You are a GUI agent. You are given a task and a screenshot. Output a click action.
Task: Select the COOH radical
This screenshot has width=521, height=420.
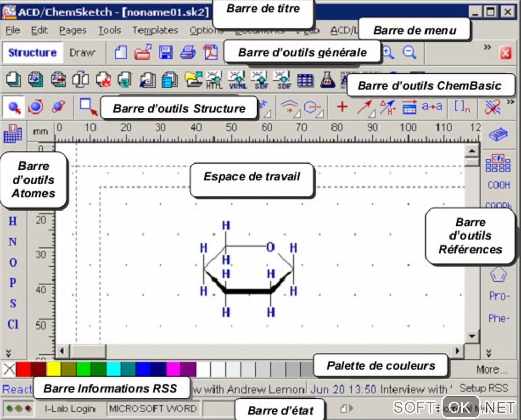499,185
